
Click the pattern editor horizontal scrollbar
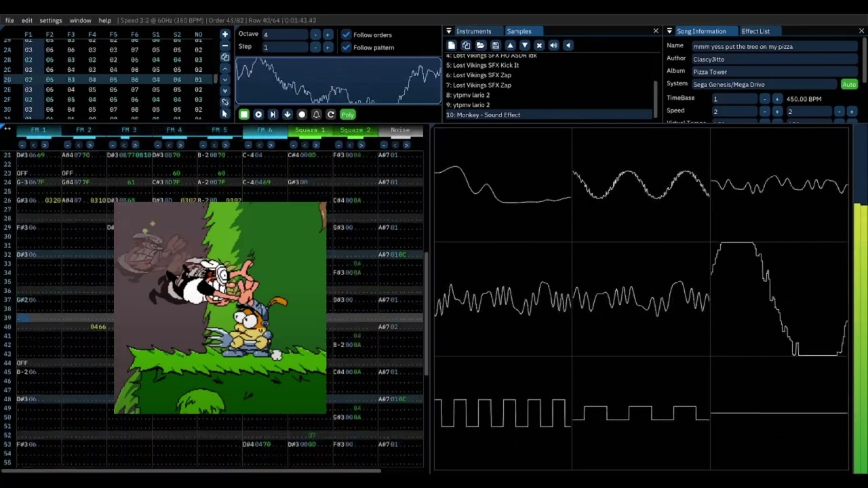191,471
